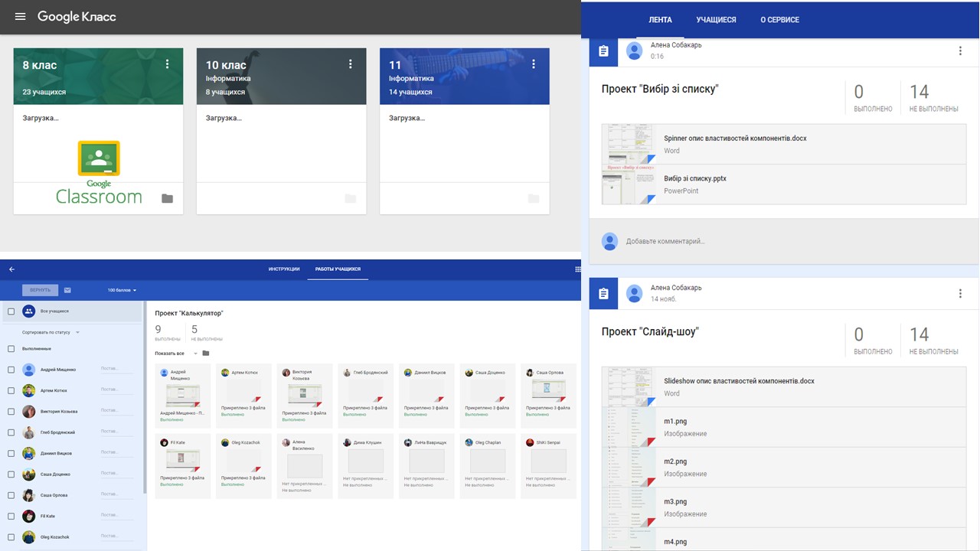Switch to the УЧАЩИЕСЯ tab

point(716,20)
